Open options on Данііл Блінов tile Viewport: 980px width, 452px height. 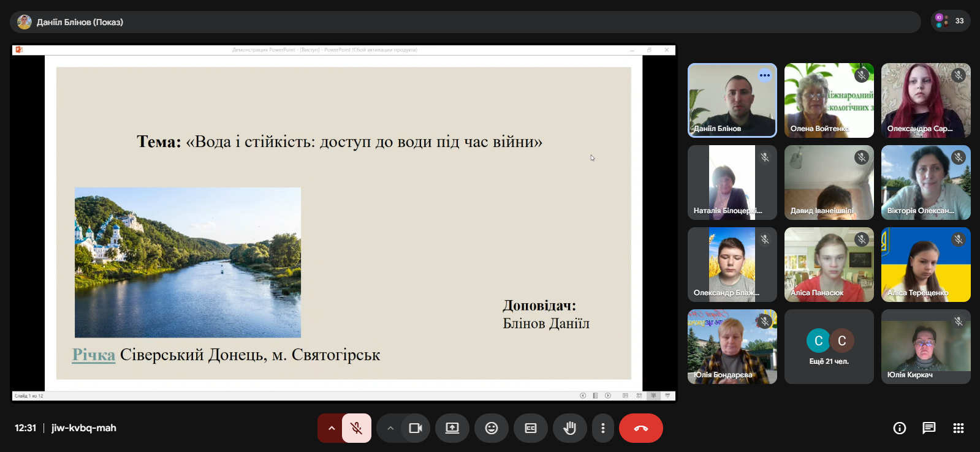point(765,75)
